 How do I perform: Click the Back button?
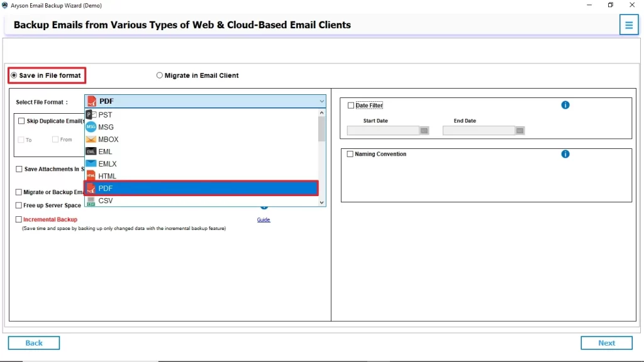(x=34, y=343)
